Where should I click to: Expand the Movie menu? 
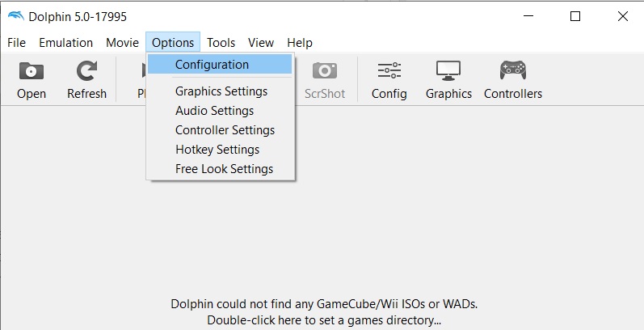[123, 43]
